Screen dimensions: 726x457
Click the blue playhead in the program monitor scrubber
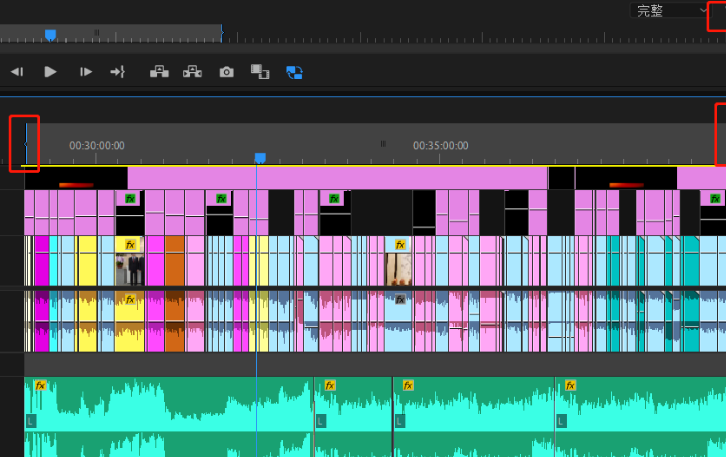50,35
